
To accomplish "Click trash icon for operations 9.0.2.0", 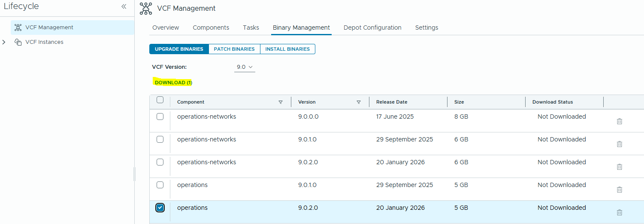I will point(619,212).
